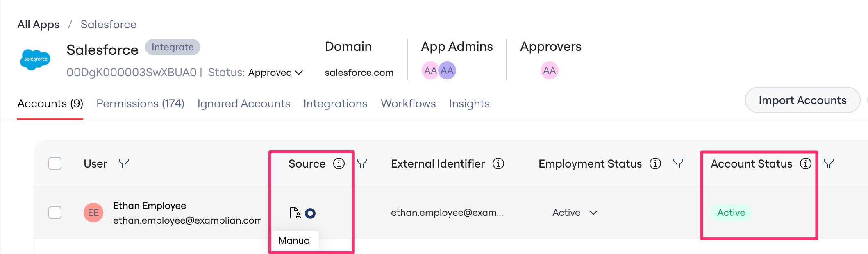Select all accounts with header checkbox
868x254 pixels.
55,163
